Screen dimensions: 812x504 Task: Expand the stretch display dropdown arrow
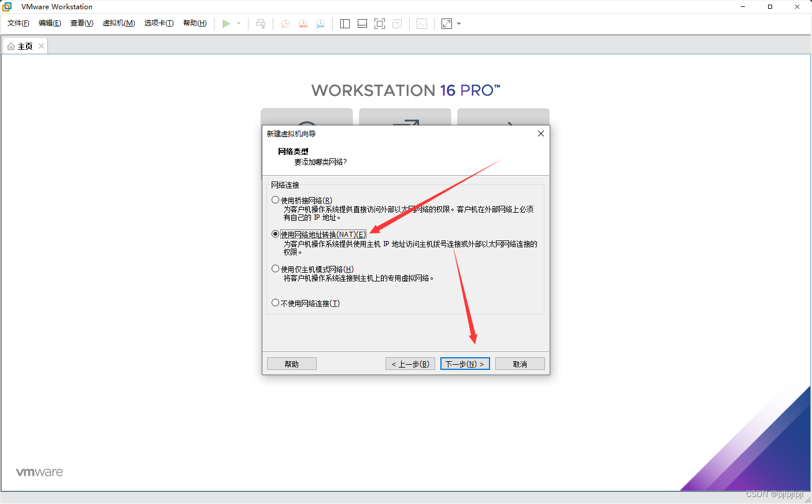(459, 24)
